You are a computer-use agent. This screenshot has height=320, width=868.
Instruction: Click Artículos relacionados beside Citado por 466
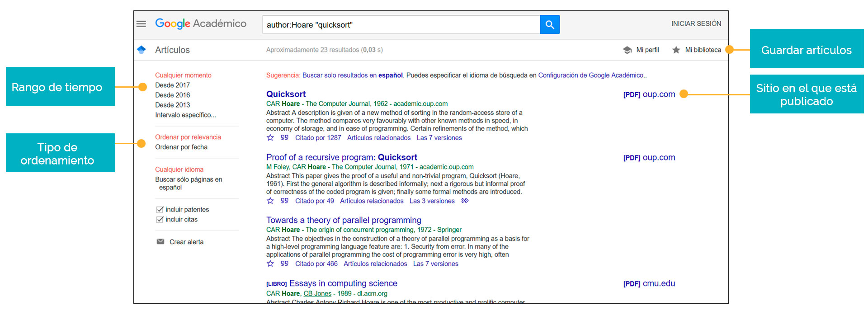(375, 264)
